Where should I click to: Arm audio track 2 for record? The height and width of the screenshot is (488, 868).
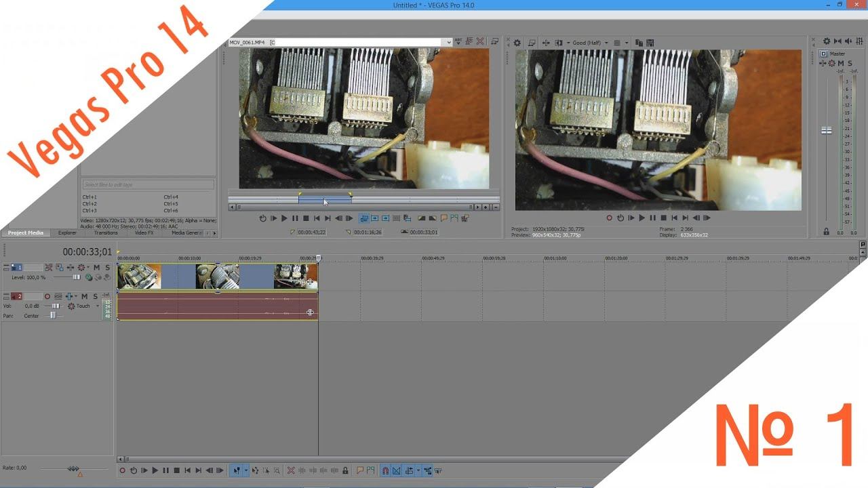pyautogui.click(x=47, y=296)
